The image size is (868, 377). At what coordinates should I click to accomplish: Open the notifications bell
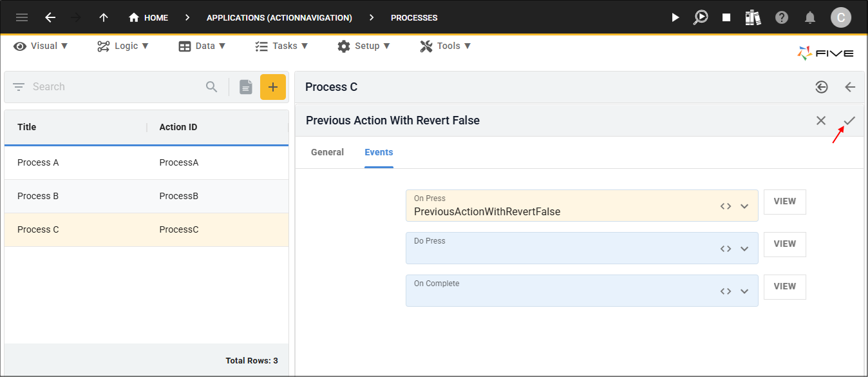[810, 17]
